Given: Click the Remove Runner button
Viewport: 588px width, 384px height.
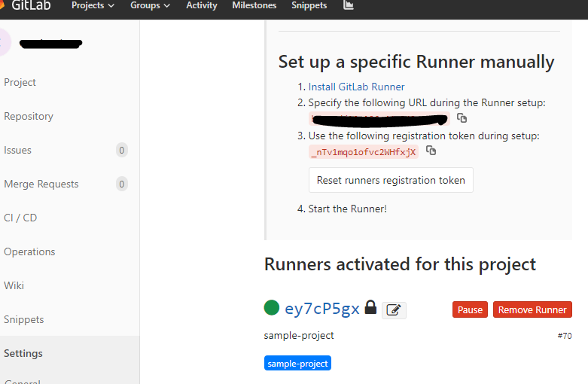Looking at the screenshot, I should [532, 309].
